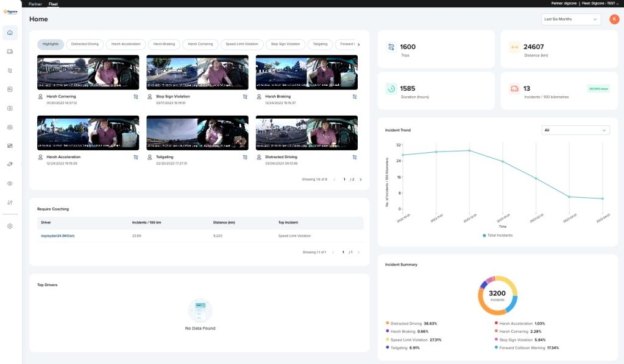
Task: Open the Home icon in the sidebar
Action: [x=9, y=33]
